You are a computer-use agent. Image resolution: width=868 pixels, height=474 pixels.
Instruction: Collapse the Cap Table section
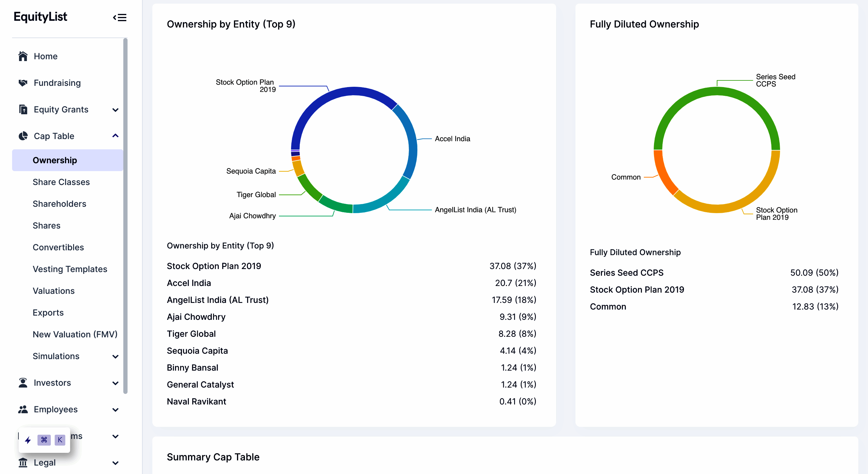(x=115, y=135)
